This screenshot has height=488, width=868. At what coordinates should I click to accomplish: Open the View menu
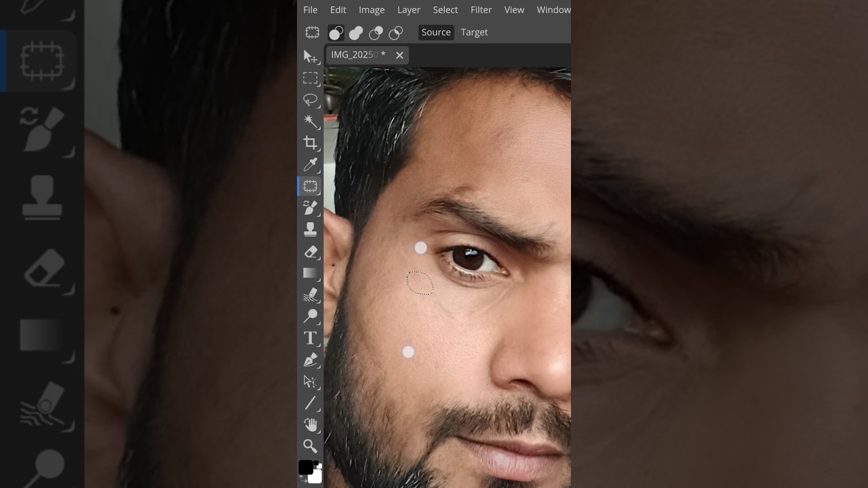pos(514,9)
